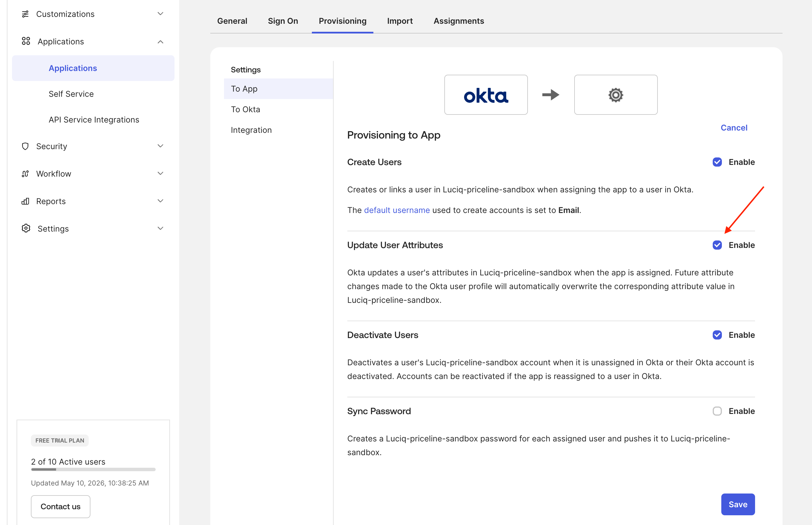
Task: Expand the Security menu chevron
Action: pos(161,146)
